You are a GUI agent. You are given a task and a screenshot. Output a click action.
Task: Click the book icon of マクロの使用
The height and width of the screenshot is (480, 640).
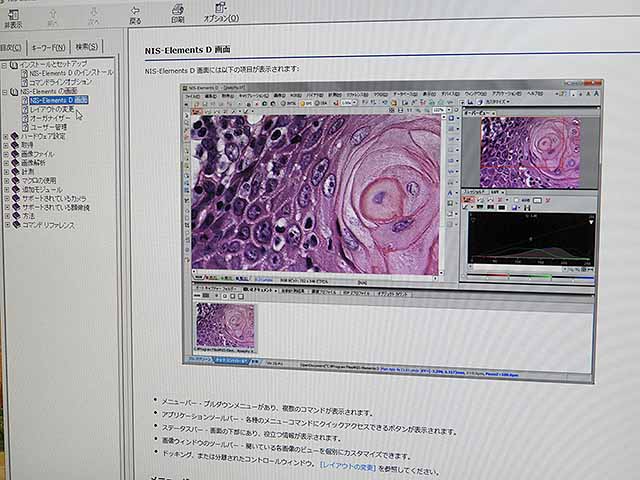point(16,180)
